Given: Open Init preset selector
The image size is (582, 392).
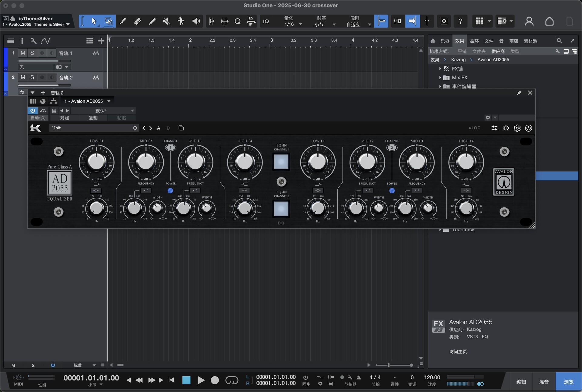Looking at the screenshot, I should pyautogui.click(x=94, y=128).
